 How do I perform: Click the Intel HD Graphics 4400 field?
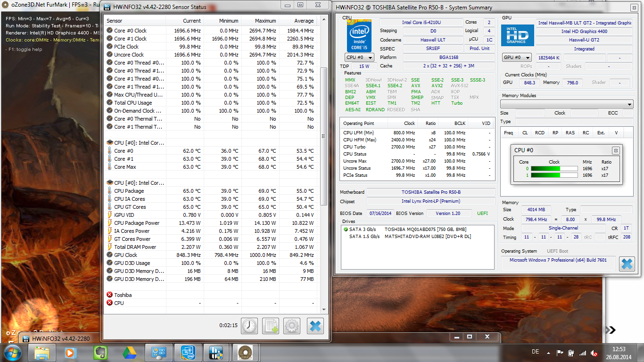584,31
